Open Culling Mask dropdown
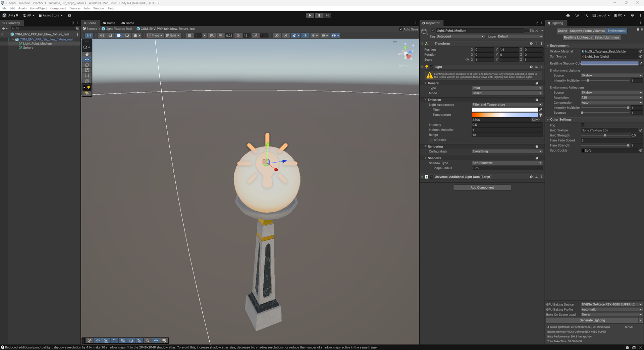This screenshot has width=644, height=350. coord(507,152)
